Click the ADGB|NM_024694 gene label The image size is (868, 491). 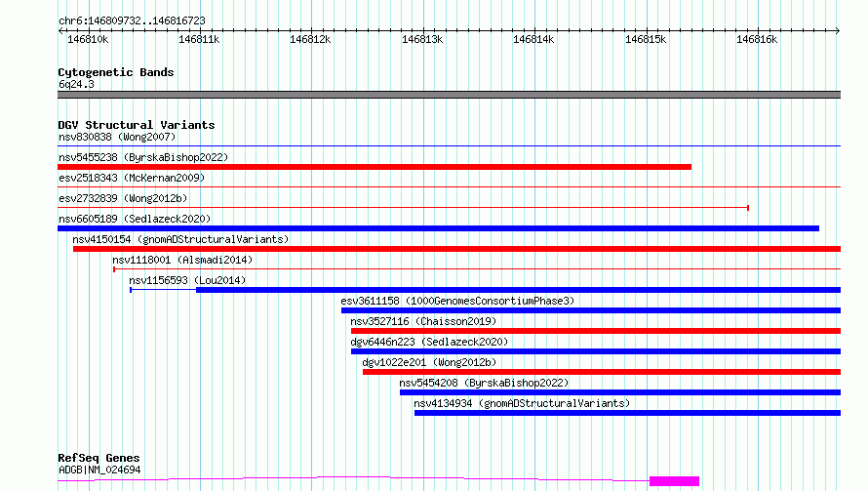pos(99,470)
